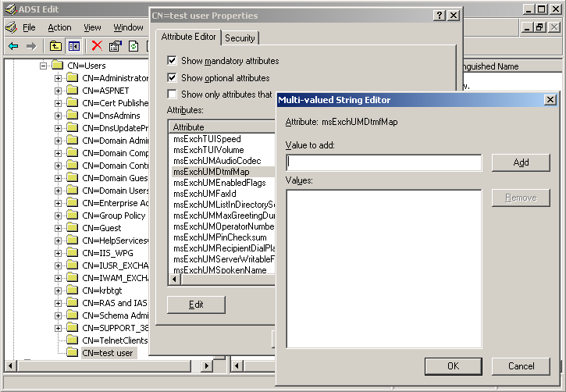The width and height of the screenshot is (566, 392).
Task: Click the Forward arrow toolbar icon
Action: click(x=31, y=46)
